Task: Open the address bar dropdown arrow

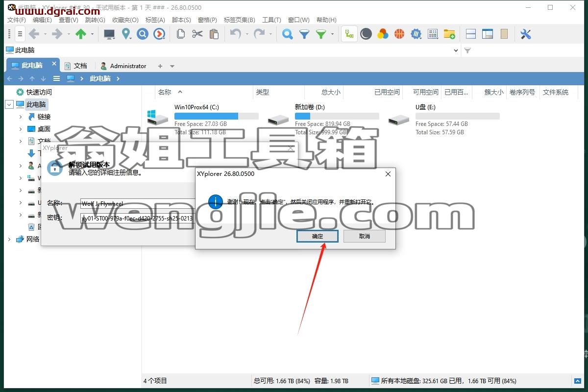Action: [x=456, y=50]
